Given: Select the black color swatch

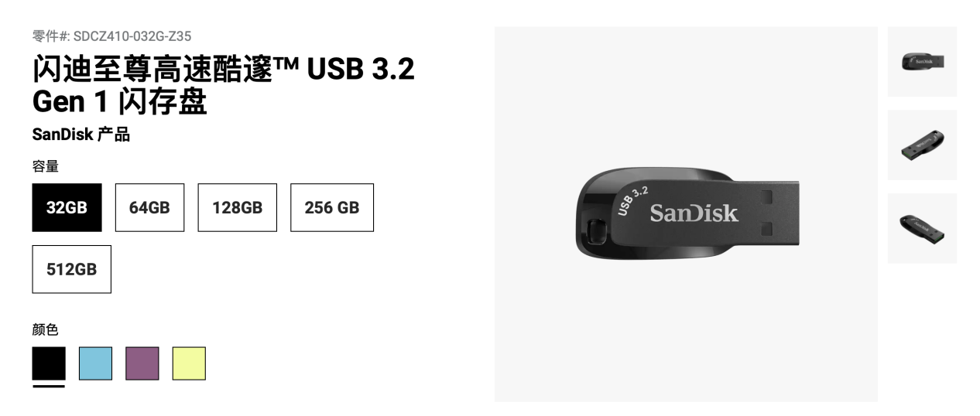Looking at the screenshot, I should tap(49, 363).
